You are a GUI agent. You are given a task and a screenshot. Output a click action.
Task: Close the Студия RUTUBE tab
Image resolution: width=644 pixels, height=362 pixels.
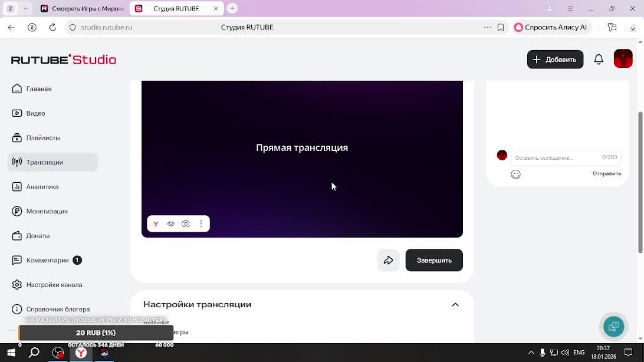tap(216, 9)
